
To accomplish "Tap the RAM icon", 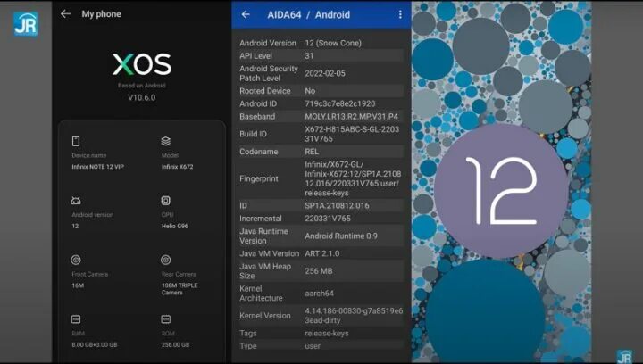I will 76,319.
